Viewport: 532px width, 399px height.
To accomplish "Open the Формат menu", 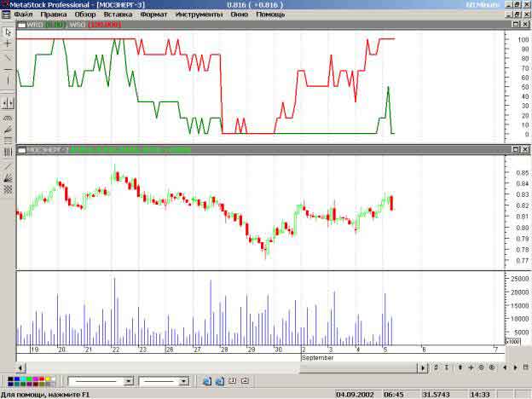I will (x=153, y=14).
